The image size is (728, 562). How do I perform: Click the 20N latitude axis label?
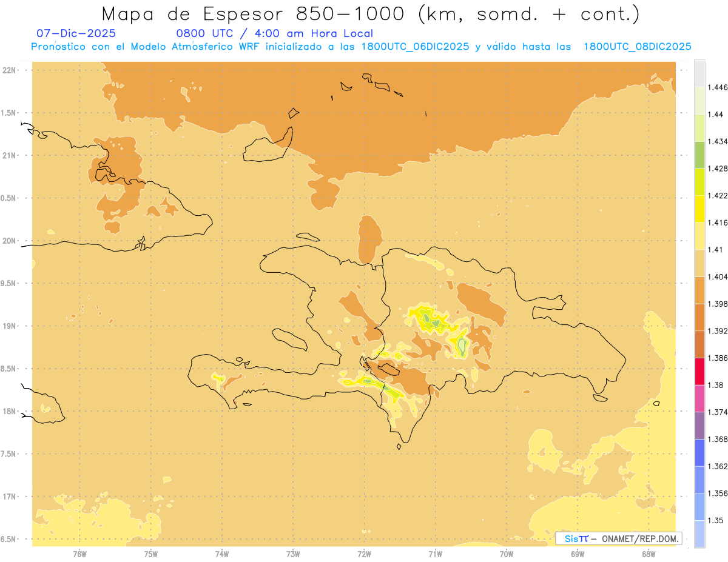point(10,241)
